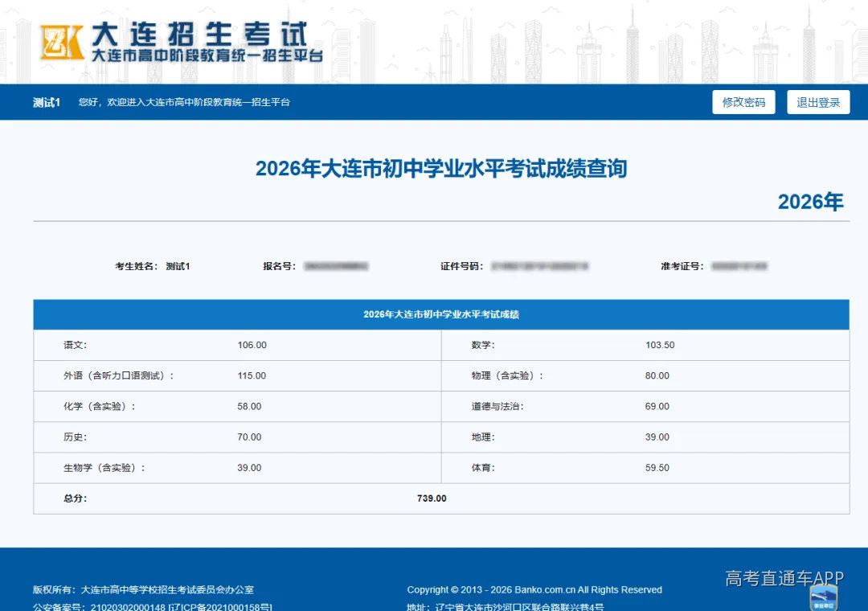Click the 物理（含实验）label

pyautogui.click(x=507, y=375)
